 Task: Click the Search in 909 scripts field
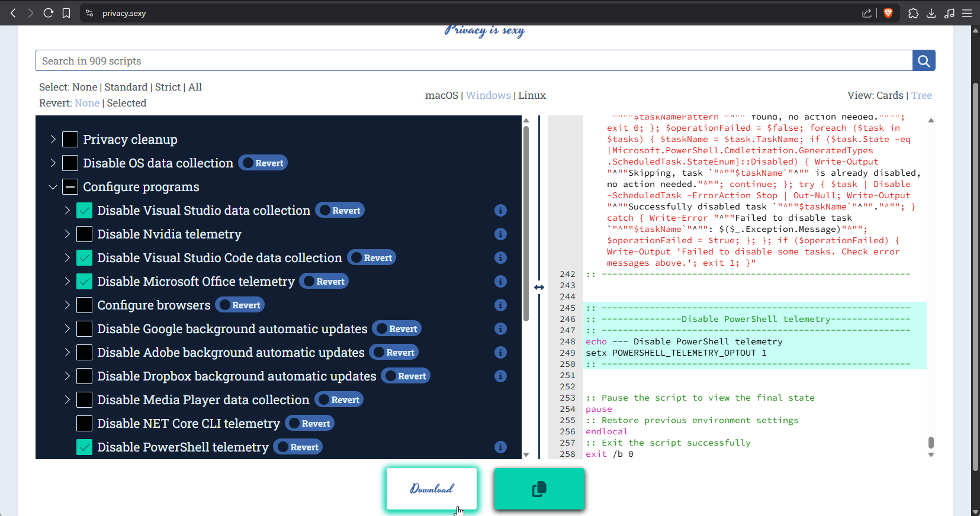(x=474, y=60)
